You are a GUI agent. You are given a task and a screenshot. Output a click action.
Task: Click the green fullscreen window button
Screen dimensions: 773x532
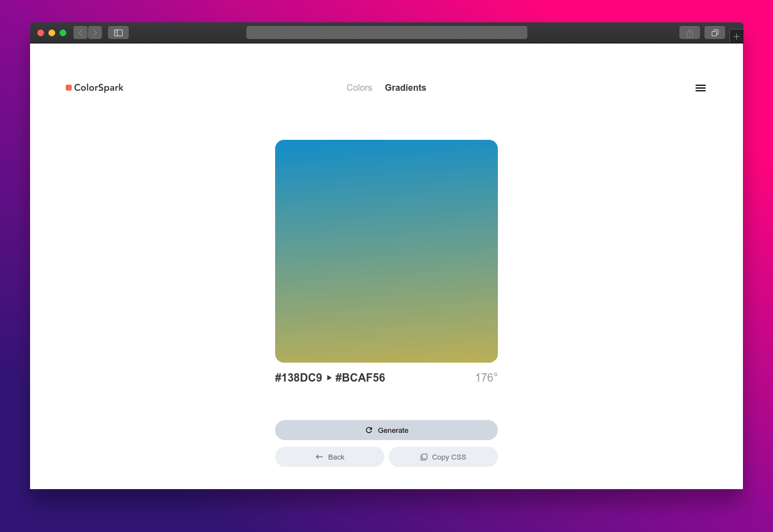(x=63, y=33)
